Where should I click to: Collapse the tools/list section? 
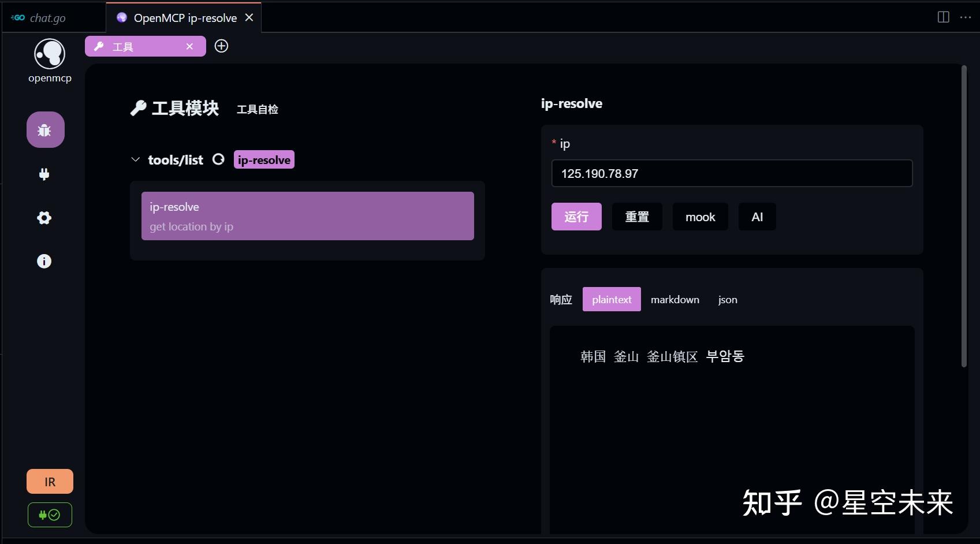[x=135, y=159]
